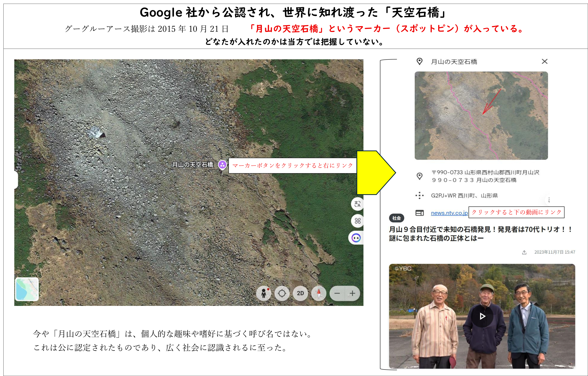Click the translate language icon on map
The height and width of the screenshot is (376, 588).
click(x=357, y=204)
